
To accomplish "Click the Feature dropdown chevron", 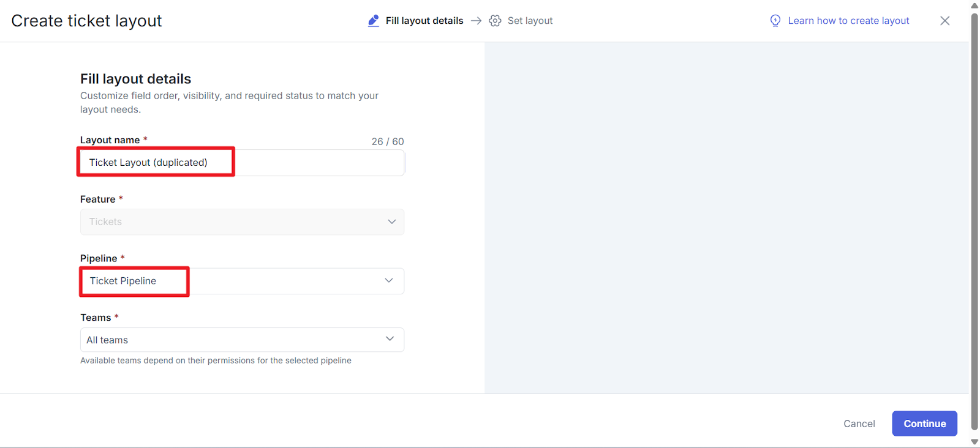I will (x=391, y=222).
